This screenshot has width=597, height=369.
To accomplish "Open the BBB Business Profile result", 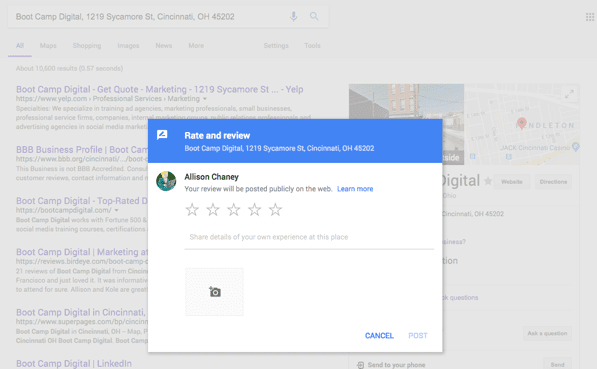I will tap(82, 150).
